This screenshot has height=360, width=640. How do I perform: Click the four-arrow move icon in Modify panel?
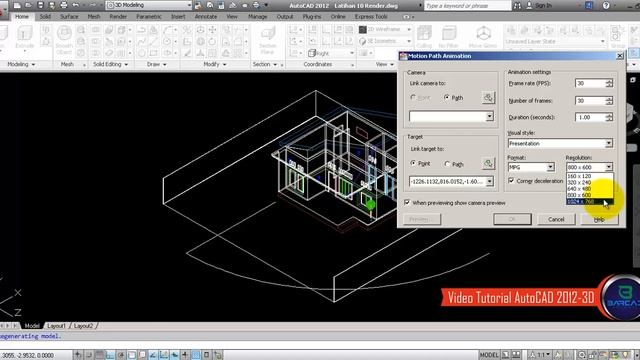tap(213, 30)
